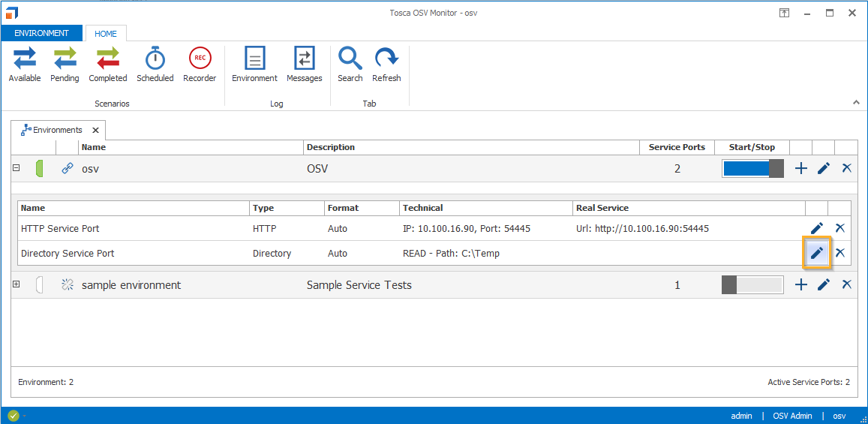Launch the Recorder tool

pyautogui.click(x=200, y=64)
